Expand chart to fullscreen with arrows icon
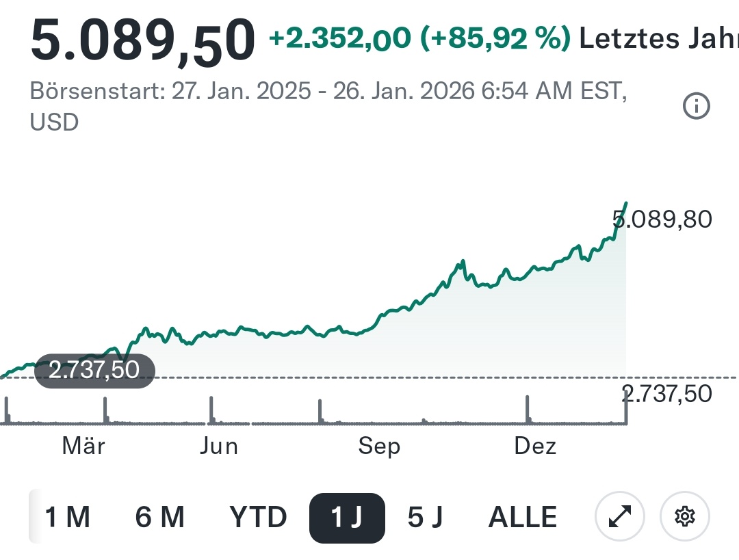 619,518
